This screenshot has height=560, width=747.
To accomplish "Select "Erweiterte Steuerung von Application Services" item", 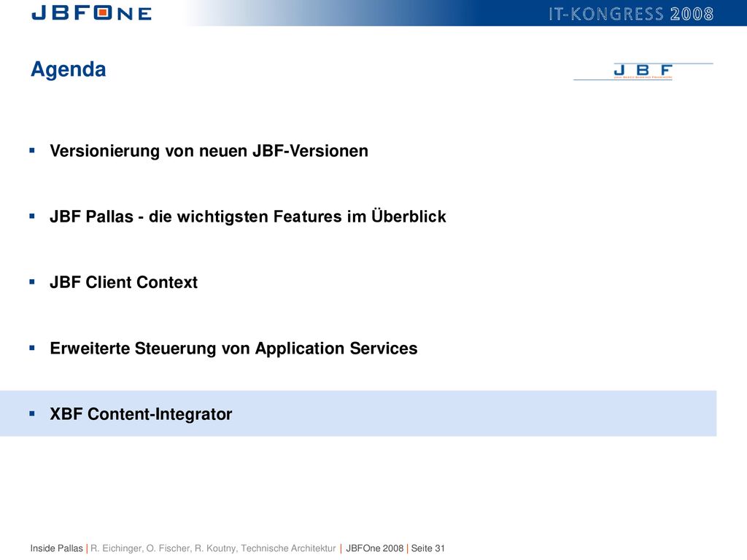I will [x=233, y=348].
